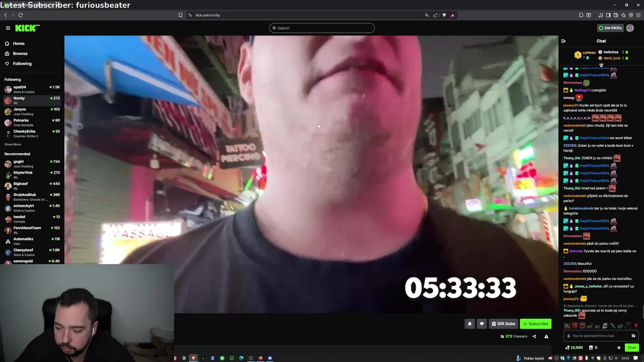The height and width of the screenshot is (362, 644).
Task: Reload the current page
Action: 20,15
